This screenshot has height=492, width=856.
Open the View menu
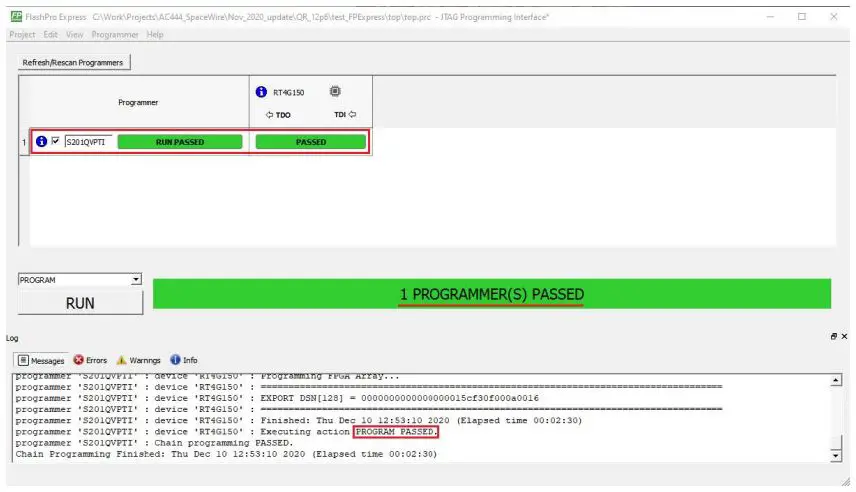(74, 34)
